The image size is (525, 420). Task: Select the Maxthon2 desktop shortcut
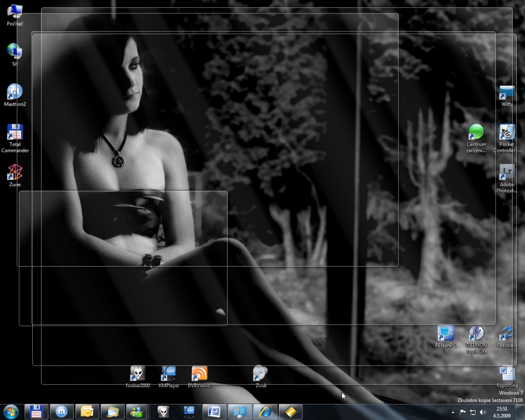15,95
